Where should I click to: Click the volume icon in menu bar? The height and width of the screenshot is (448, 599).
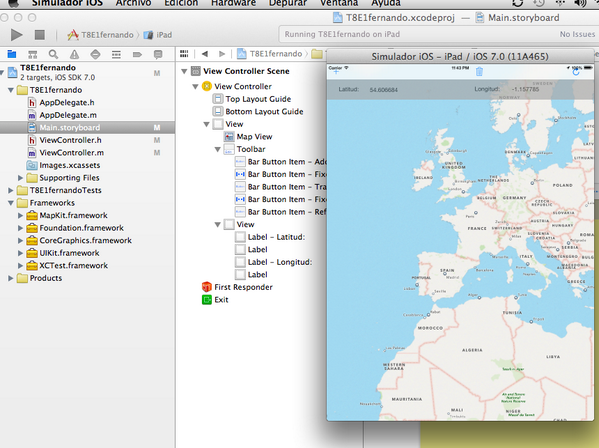pyautogui.click(x=580, y=3)
